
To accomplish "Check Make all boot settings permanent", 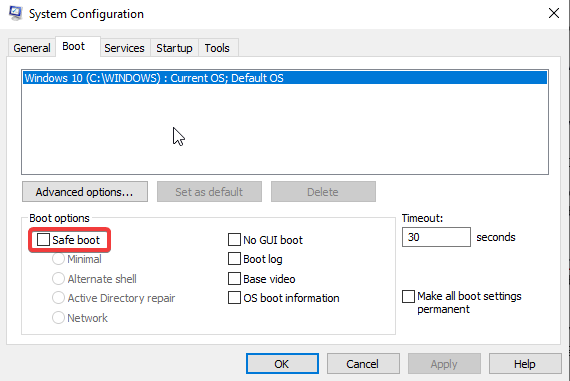I will tap(408, 296).
